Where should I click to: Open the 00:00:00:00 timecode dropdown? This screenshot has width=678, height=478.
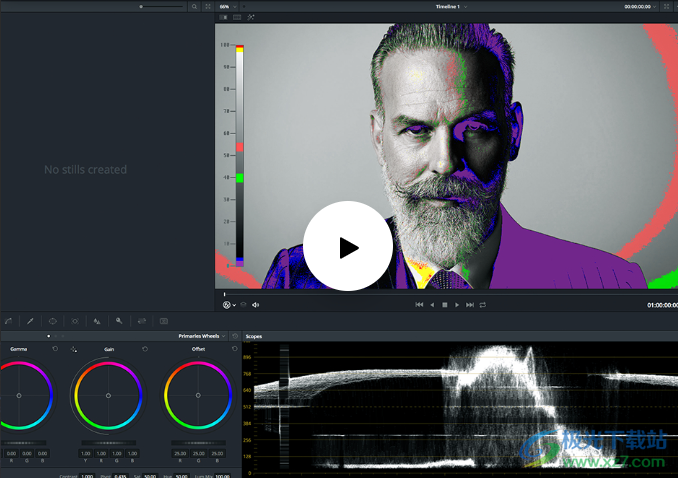640,6
